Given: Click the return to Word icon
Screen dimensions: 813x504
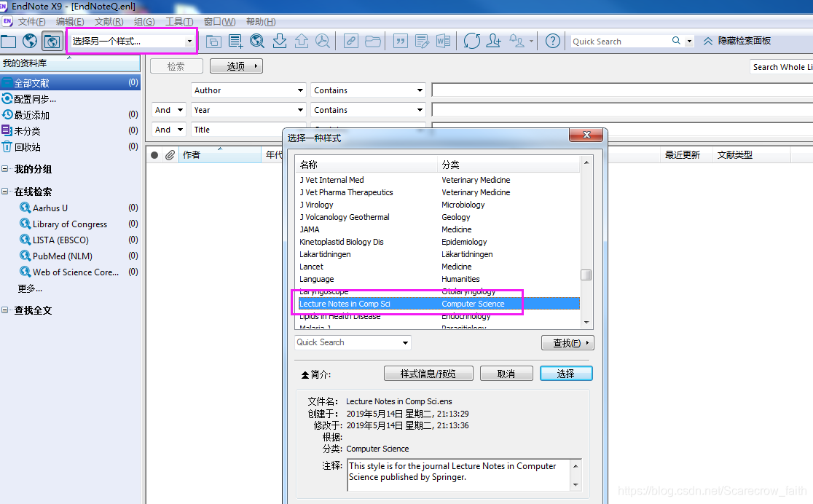Looking at the screenshot, I should click(x=444, y=41).
